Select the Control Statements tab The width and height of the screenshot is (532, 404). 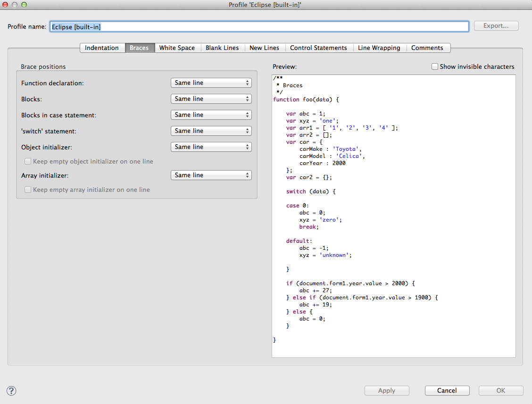[318, 48]
